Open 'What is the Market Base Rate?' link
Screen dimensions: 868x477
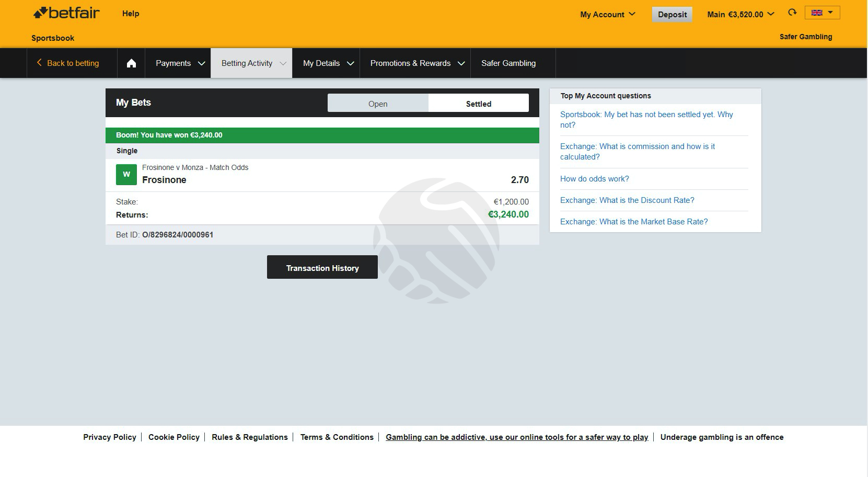(634, 222)
